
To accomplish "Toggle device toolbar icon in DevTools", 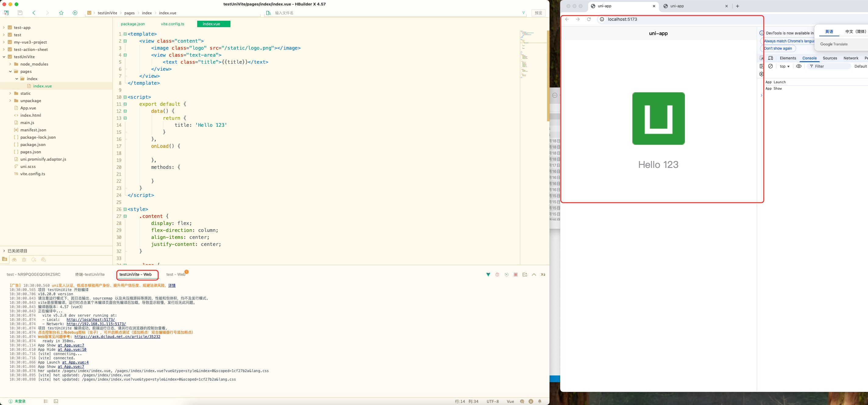I will pos(770,58).
